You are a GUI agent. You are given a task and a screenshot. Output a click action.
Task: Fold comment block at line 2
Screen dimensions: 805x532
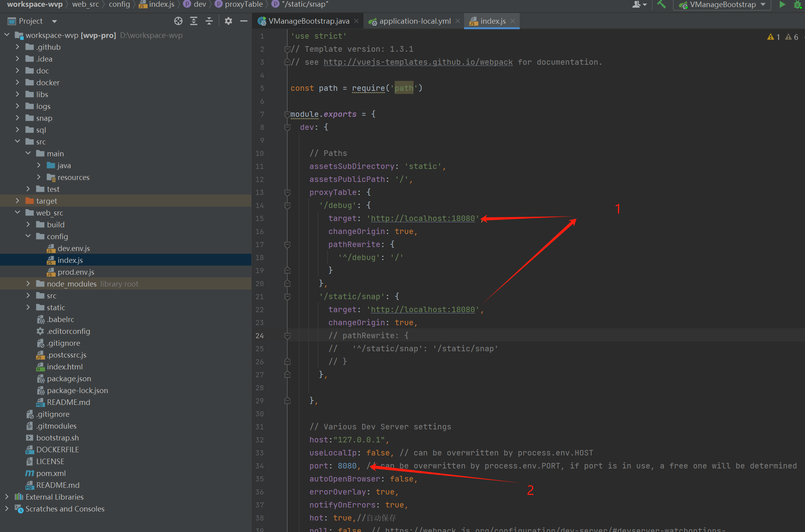tap(287, 49)
